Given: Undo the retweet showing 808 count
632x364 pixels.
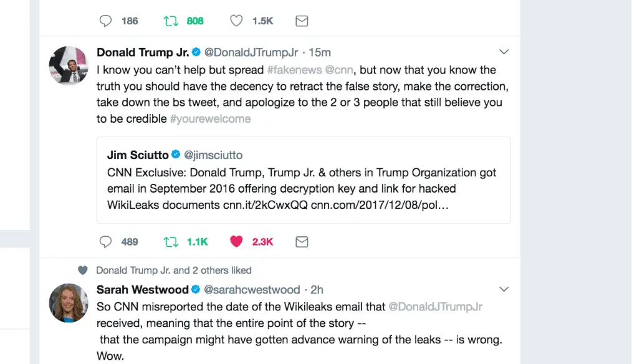Looking at the screenshot, I should pyautogui.click(x=170, y=21).
